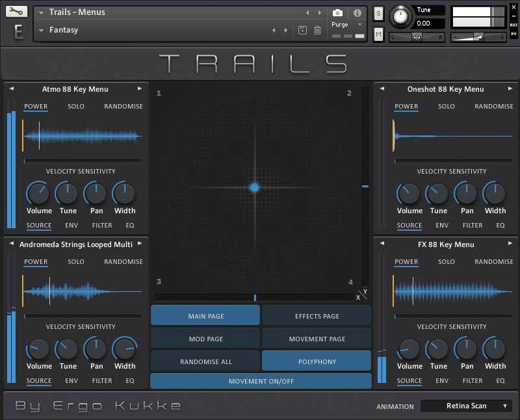Click the save snapshot disk icon
This screenshot has width=520, height=420.
pyautogui.click(x=302, y=30)
